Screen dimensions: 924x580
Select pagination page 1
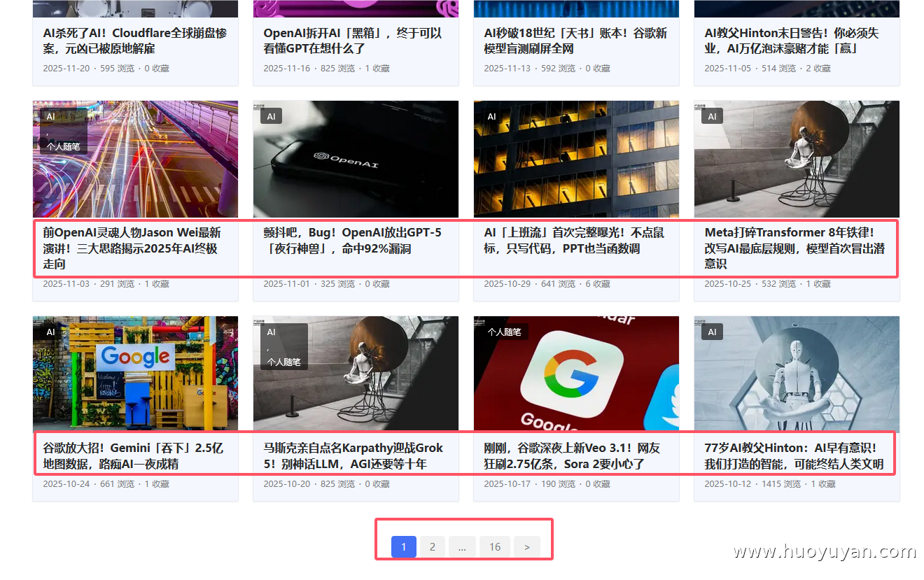pyautogui.click(x=404, y=547)
